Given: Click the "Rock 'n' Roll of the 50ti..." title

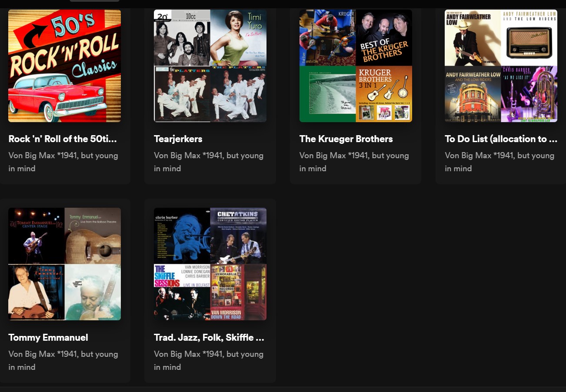Looking at the screenshot, I should point(63,139).
